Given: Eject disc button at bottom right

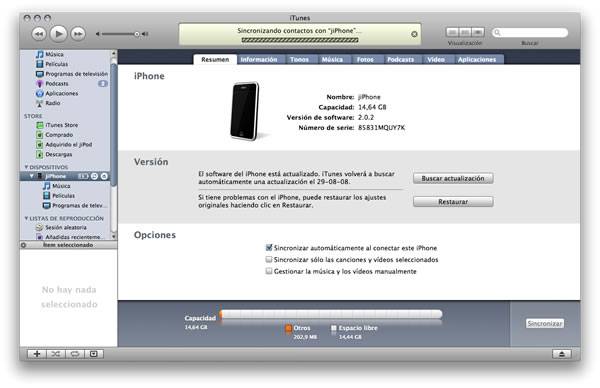Looking at the screenshot, I should (x=561, y=354).
